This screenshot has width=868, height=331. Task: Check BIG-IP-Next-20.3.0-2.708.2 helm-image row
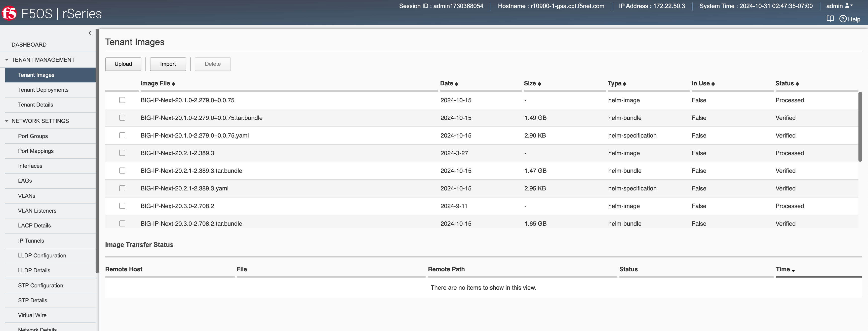(122, 206)
